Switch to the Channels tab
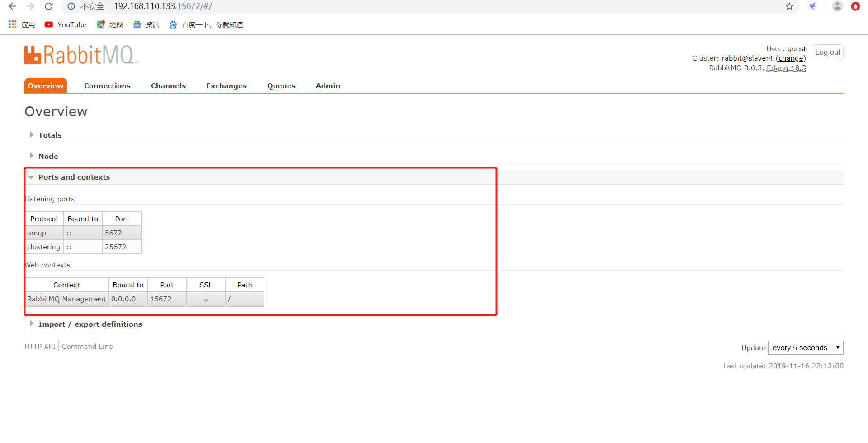 [x=168, y=86]
